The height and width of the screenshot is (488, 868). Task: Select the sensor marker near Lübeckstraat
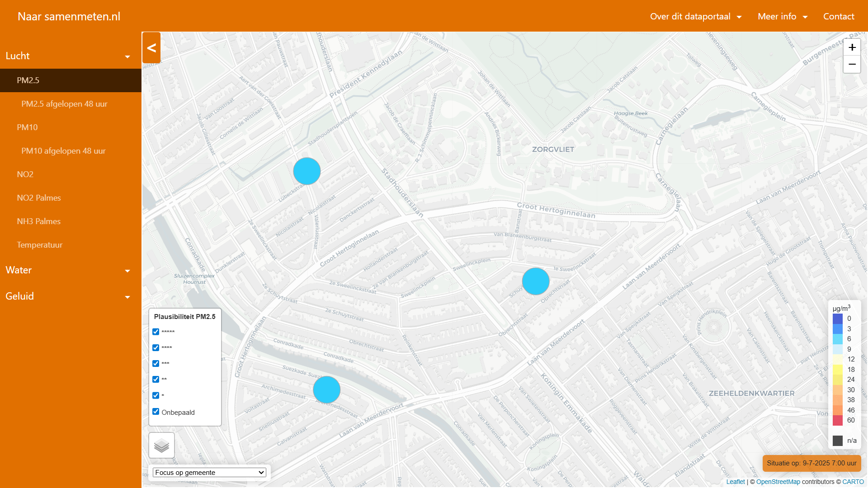(x=307, y=171)
